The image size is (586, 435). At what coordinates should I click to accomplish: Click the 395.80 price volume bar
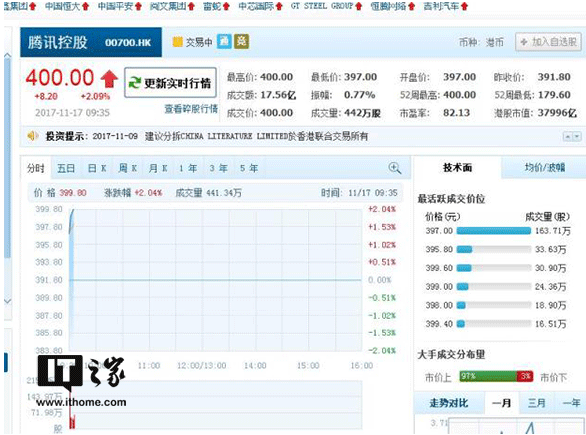(x=493, y=249)
